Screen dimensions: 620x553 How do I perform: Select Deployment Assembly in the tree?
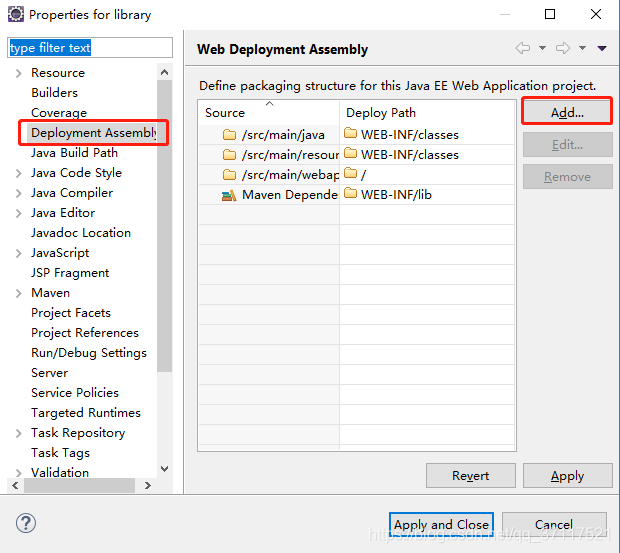(x=94, y=133)
